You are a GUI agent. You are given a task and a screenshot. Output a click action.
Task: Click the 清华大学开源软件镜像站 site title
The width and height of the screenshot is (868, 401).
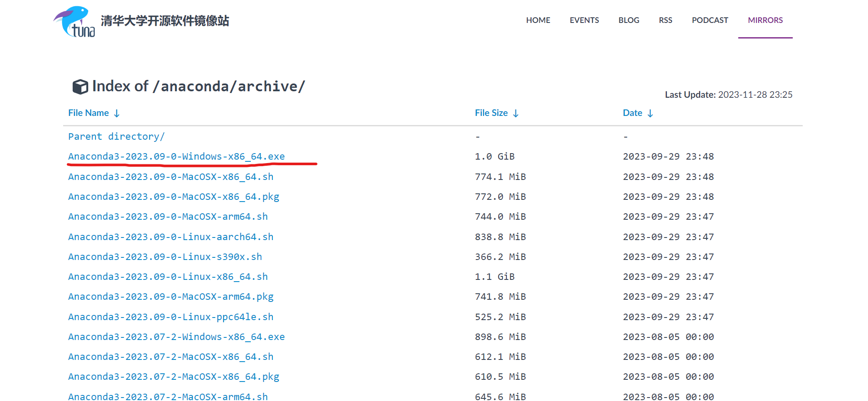165,21
